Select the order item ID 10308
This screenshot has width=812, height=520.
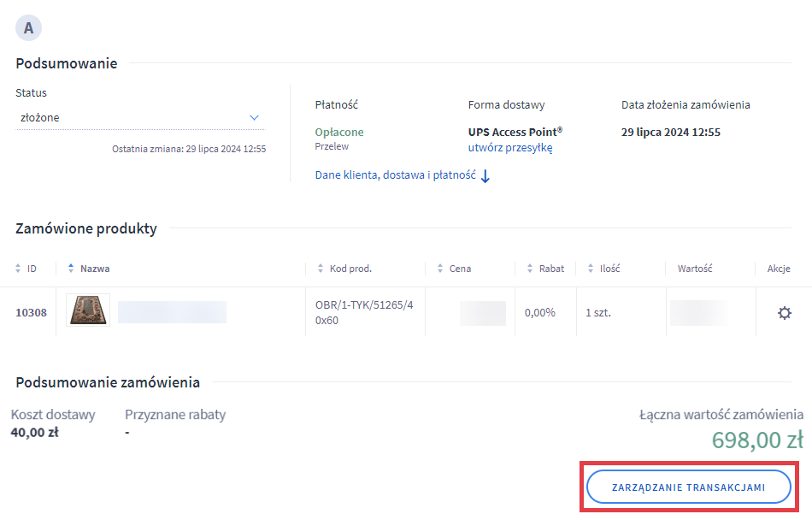31,313
